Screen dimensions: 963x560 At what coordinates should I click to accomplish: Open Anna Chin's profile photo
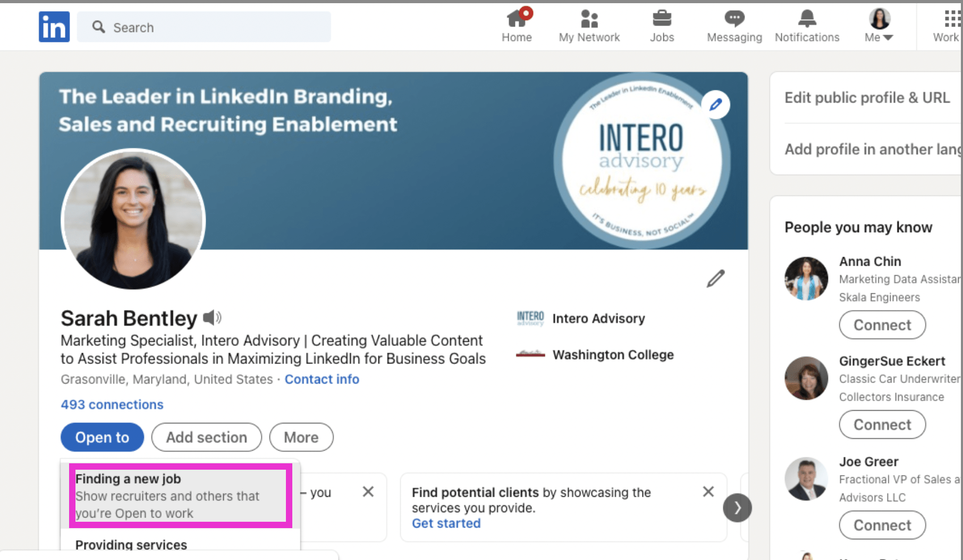click(x=806, y=278)
